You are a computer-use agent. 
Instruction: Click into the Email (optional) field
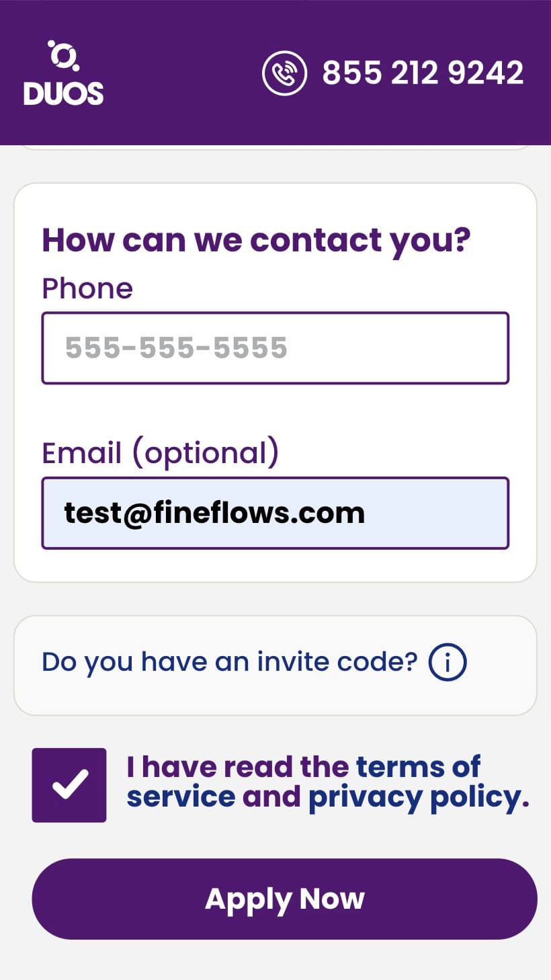pyautogui.click(x=275, y=514)
